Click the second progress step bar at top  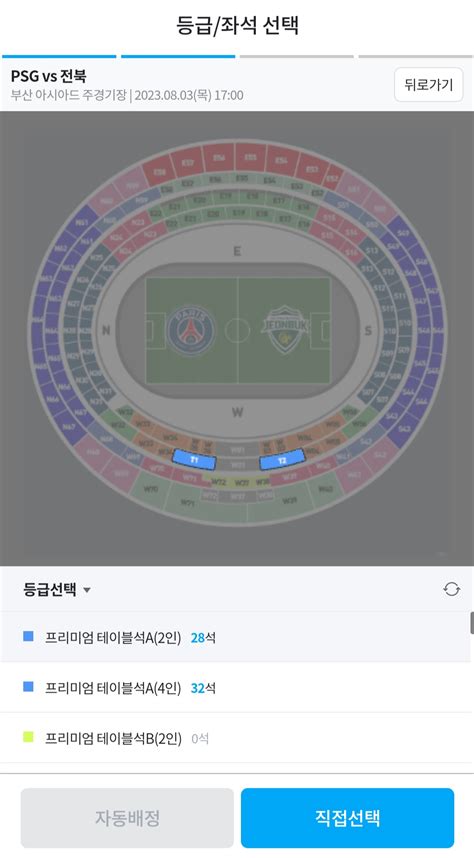(178, 56)
